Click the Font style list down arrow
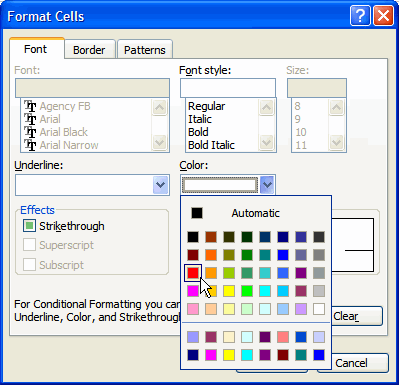 (x=266, y=142)
